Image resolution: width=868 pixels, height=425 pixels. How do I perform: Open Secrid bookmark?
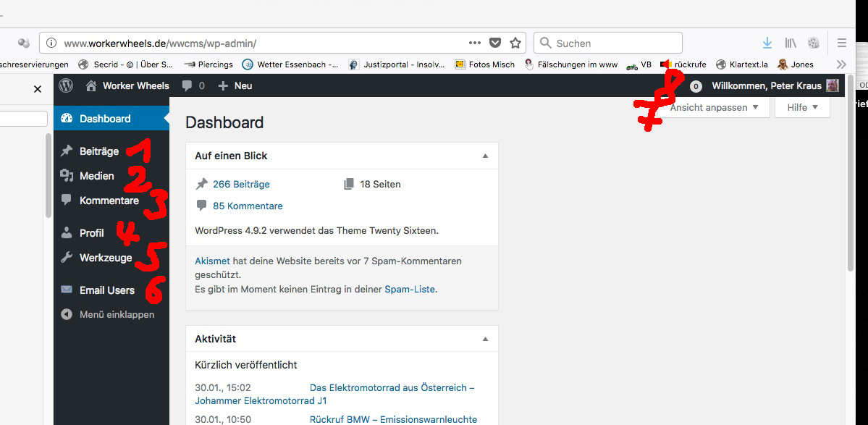[126, 64]
